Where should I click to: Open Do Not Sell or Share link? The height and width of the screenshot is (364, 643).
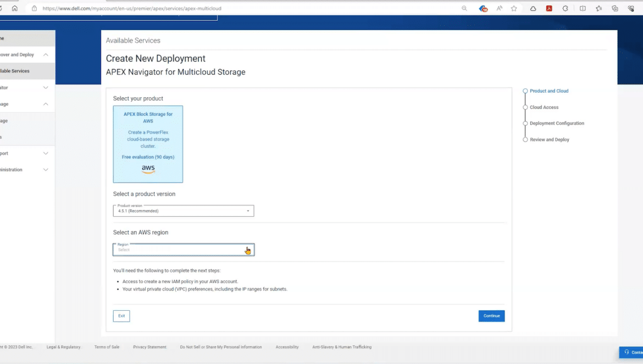[220, 347]
